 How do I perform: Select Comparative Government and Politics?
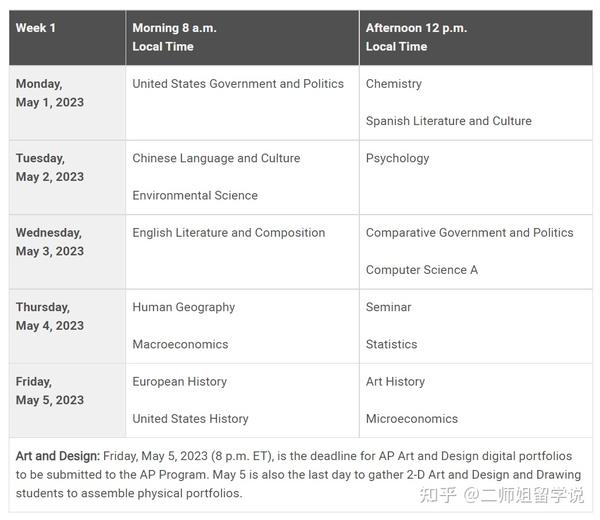coord(470,233)
